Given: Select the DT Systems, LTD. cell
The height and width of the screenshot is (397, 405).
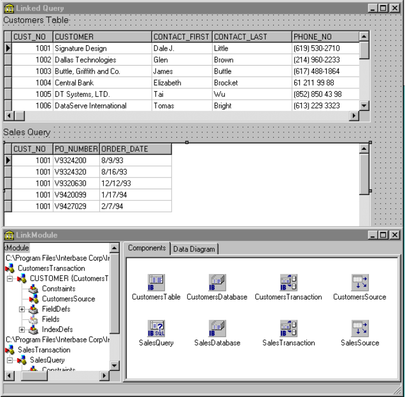Looking at the screenshot, I should (102, 94).
